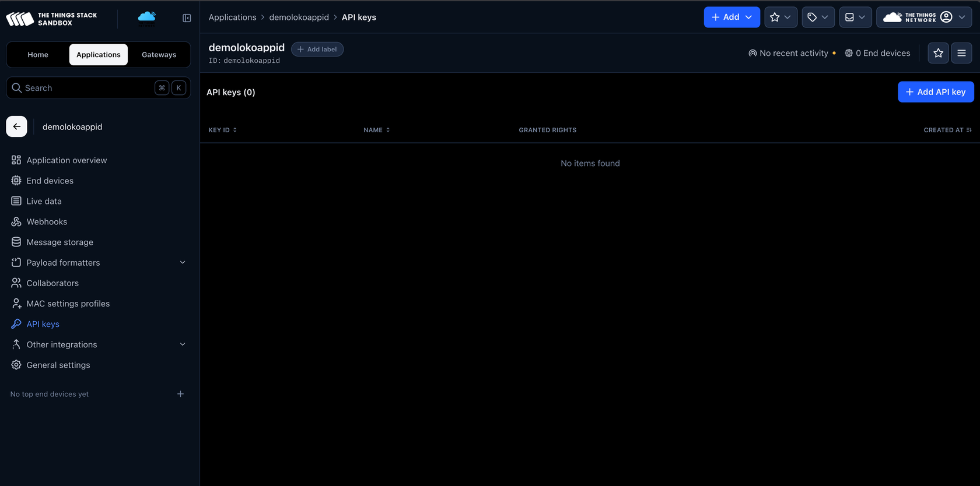
Task: Open the inbox notifications dropdown
Action: [x=855, y=17]
